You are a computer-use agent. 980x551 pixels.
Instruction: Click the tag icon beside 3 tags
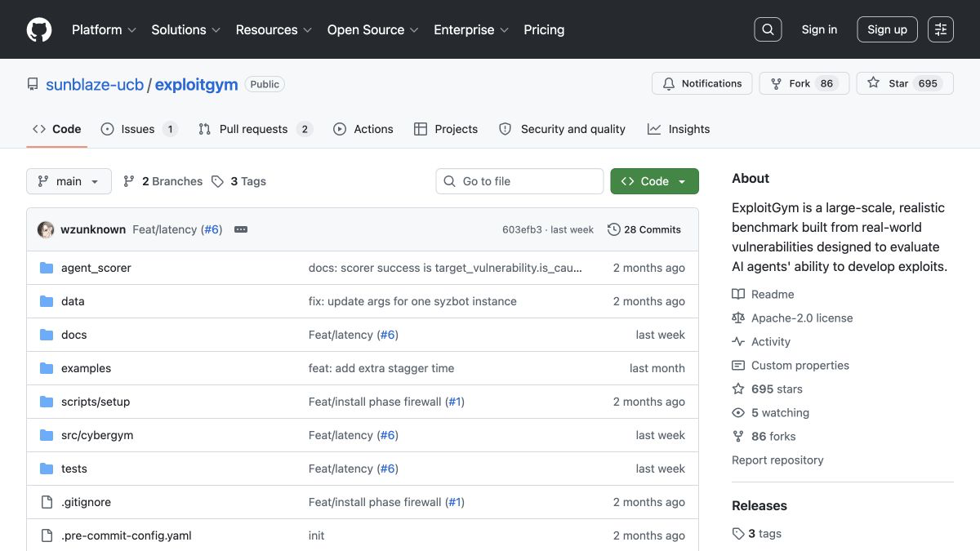[x=738, y=533]
